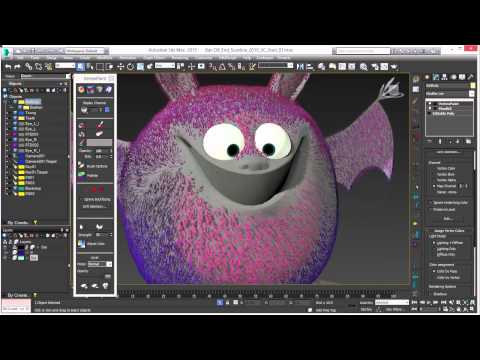Image resolution: width=480 pixels, height=360 pixels.
Task: Click the Edit... button in Channel rollout
Action: click(448, 219)
